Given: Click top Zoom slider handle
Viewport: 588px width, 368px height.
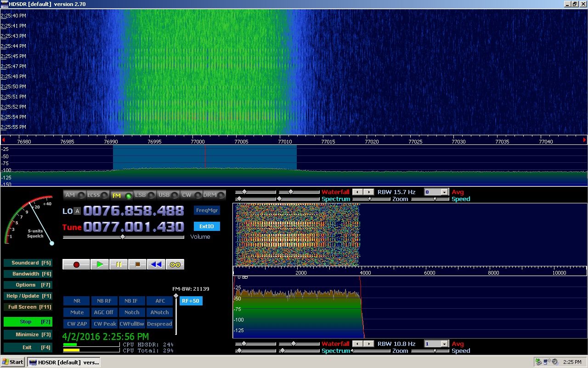Looking at the screenshot, I should coord(369,199).
